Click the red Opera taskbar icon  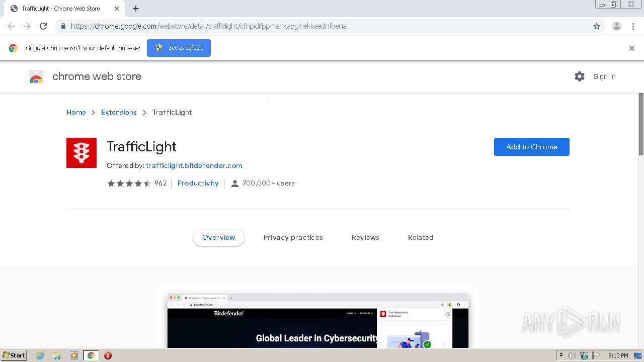pos(108,355)
